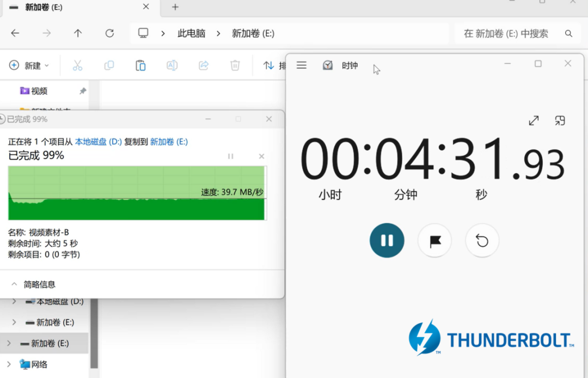This screenshot has height=378, width=588.
Task: Click the search magnifier icon
Action: (568, 33)
